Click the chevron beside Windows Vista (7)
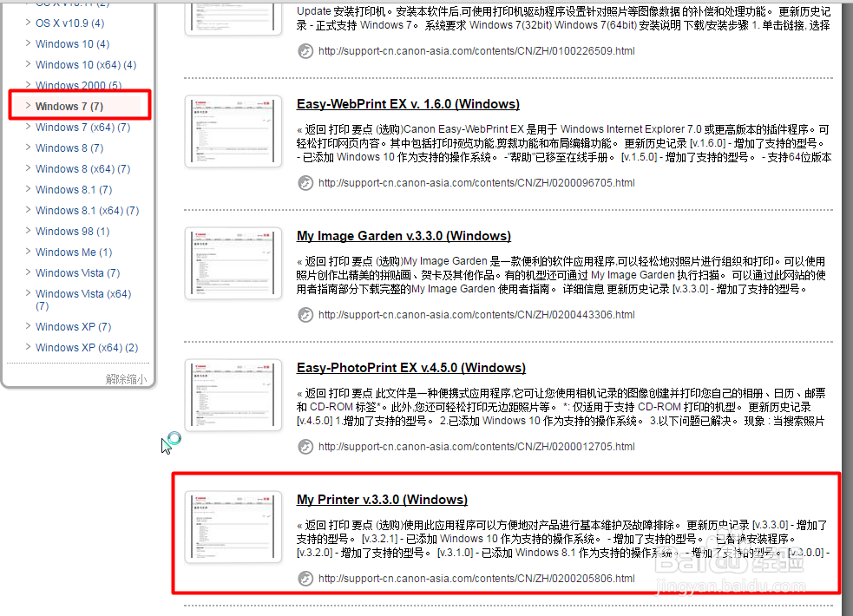The image size is (853, 616). (29, 272)
